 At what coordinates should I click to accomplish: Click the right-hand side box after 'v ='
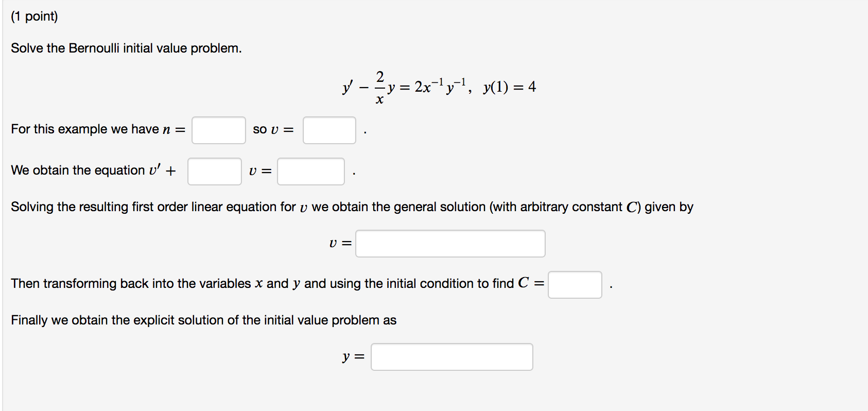(x=310, y=172)
